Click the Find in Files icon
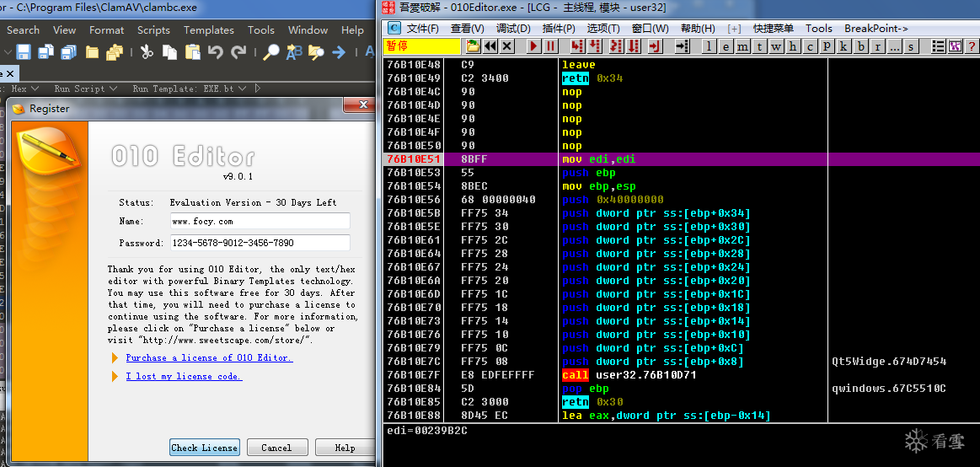 (x=316, y=52)
